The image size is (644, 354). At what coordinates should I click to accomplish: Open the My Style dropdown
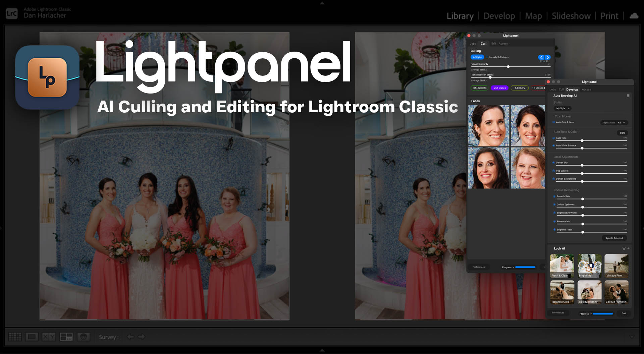coord(562,108)
